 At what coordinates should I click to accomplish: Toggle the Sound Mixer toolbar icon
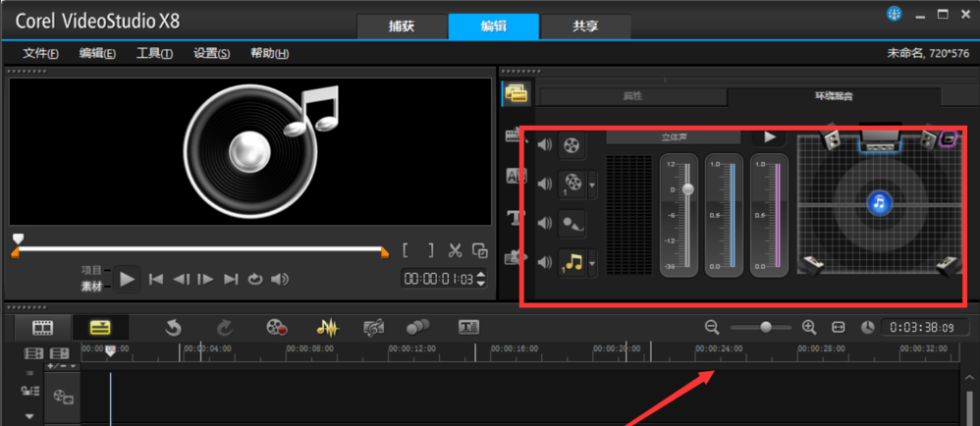point(327,327)
